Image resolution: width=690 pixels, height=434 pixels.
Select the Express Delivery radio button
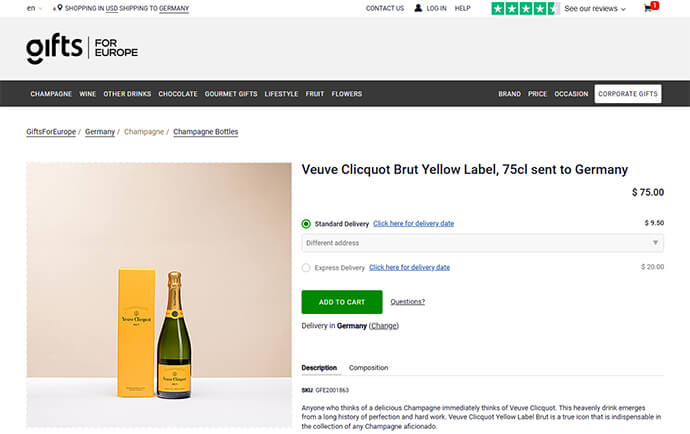[x=306, y=267]
